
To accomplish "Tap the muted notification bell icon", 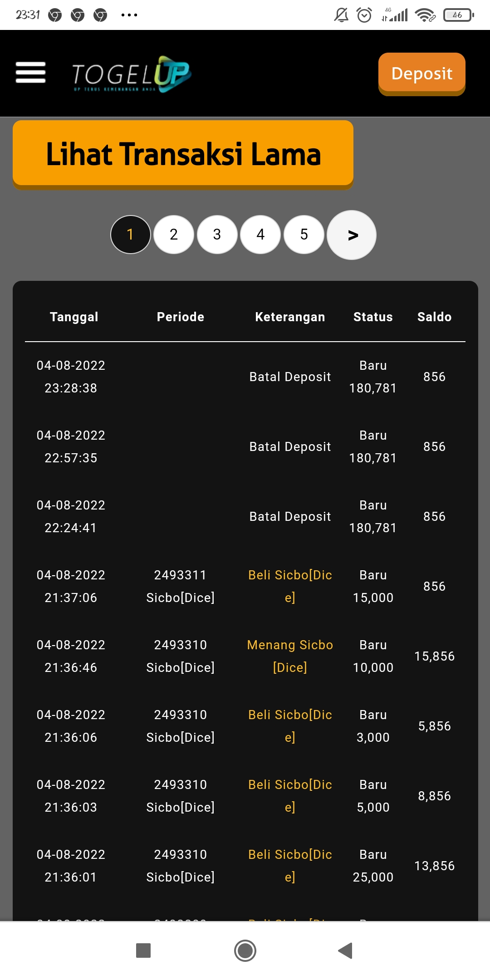I will point(341,15).
